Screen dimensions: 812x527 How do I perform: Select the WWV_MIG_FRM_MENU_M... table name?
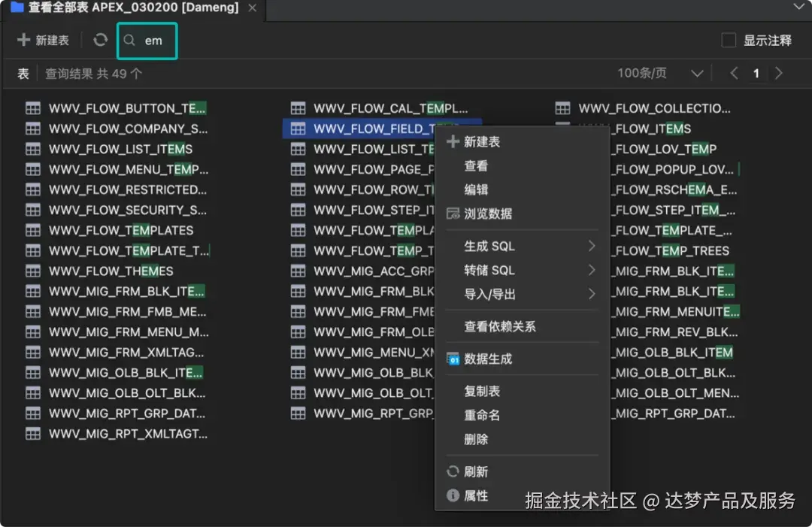click(129, 332)
